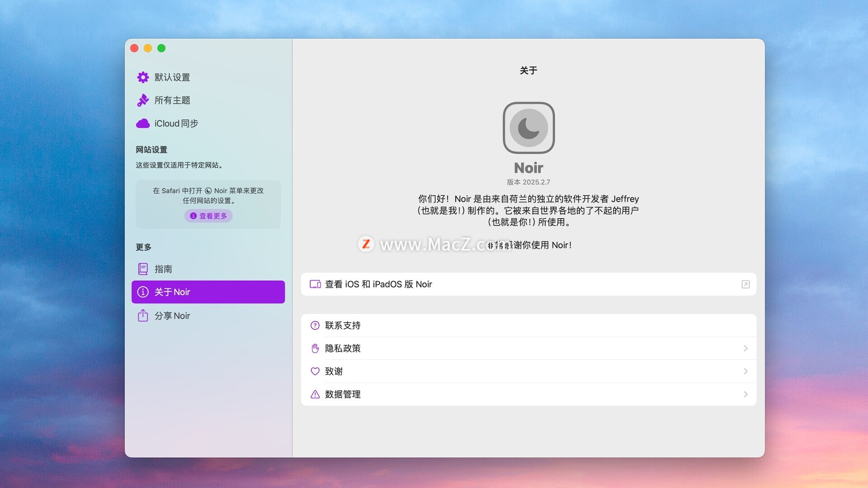Click the cloud icon for iCloud 同步
Viewport: 868px width, 488px height.
pyautogui.click(x=143, y=123)
